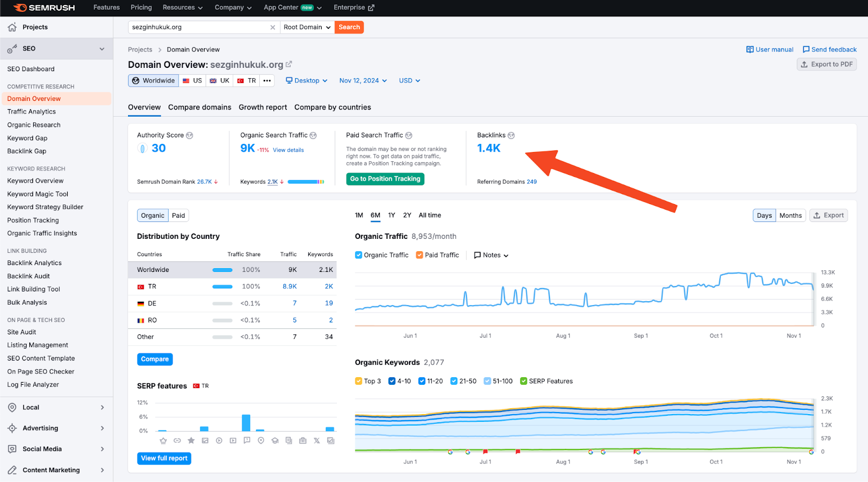Open Projects home icon in sidebar
Screen dimensions: 868x482
pos(12,27)
